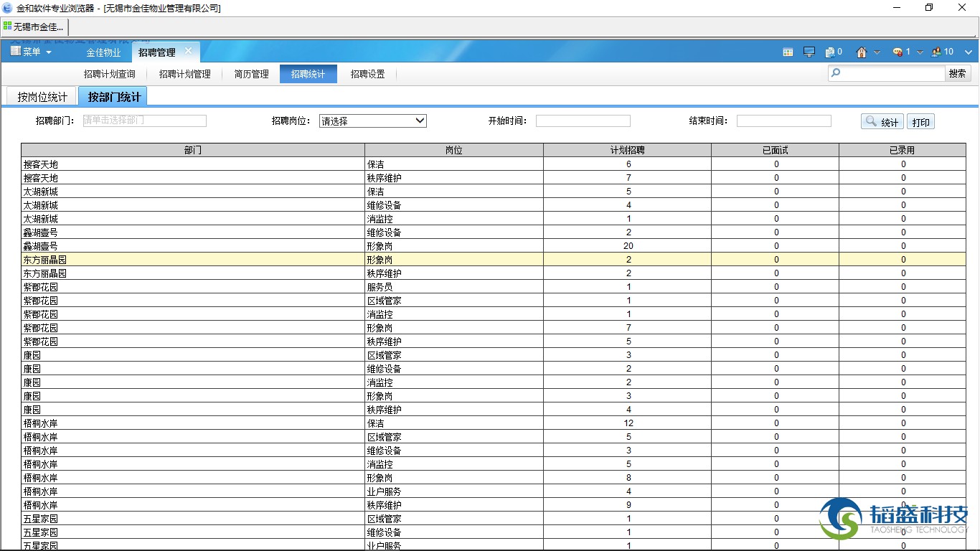
Task: Select the 紫郡花园 区域管家 position cell
Action: click(x=454, y=301)
